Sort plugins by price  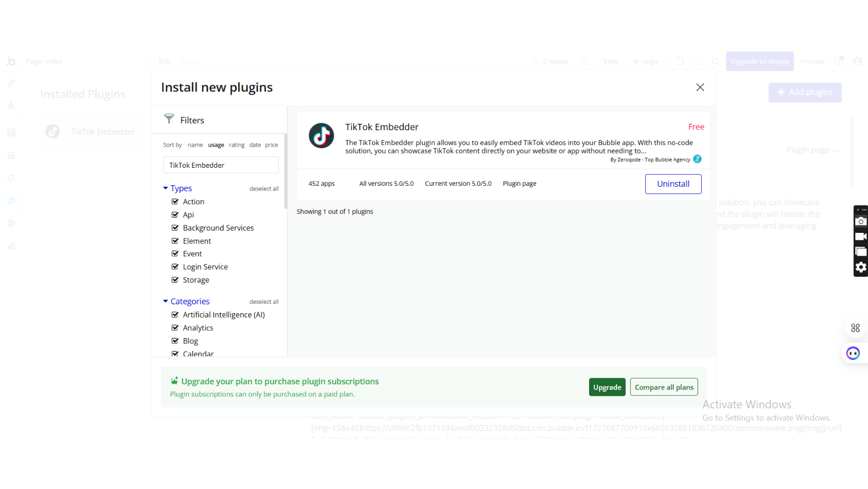tap(272, 145)
